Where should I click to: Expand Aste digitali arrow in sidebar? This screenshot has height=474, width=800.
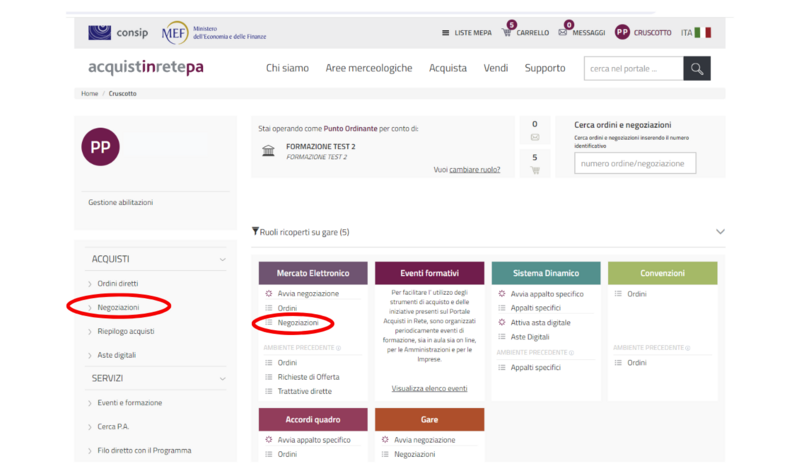[90, 356]
